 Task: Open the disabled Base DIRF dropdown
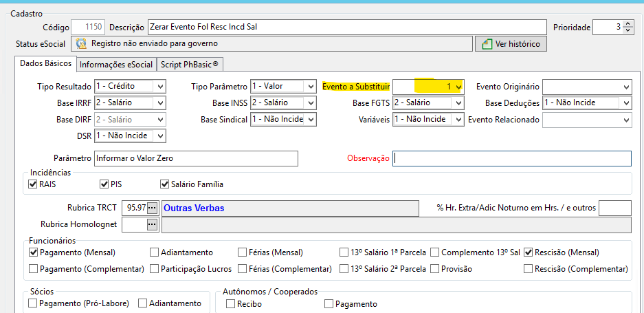161,120
